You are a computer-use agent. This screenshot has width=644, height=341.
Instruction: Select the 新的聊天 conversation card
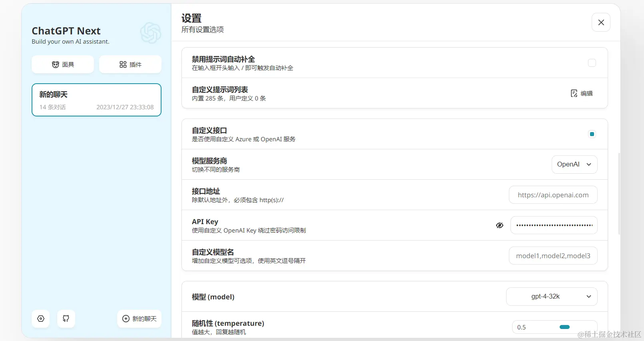[96, 100]
